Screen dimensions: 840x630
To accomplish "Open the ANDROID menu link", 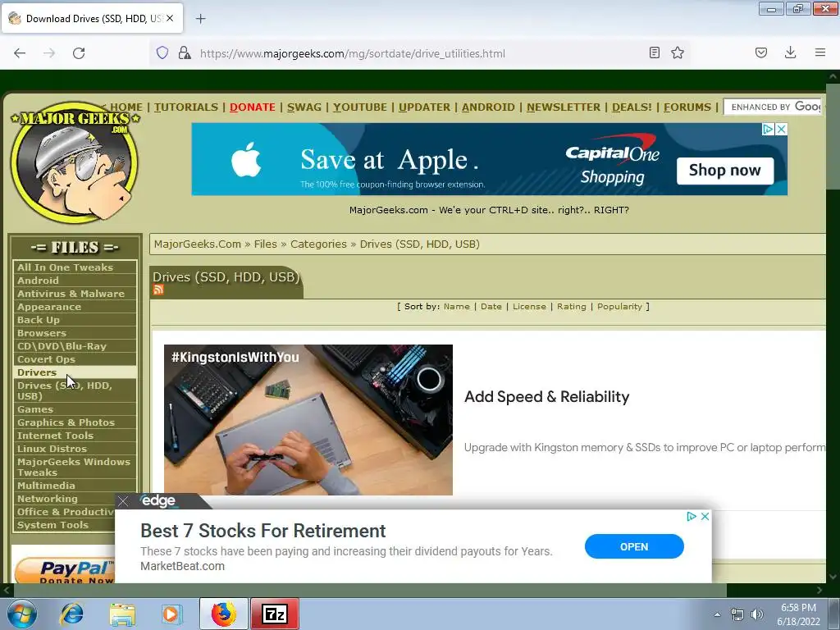I will 488,107.
